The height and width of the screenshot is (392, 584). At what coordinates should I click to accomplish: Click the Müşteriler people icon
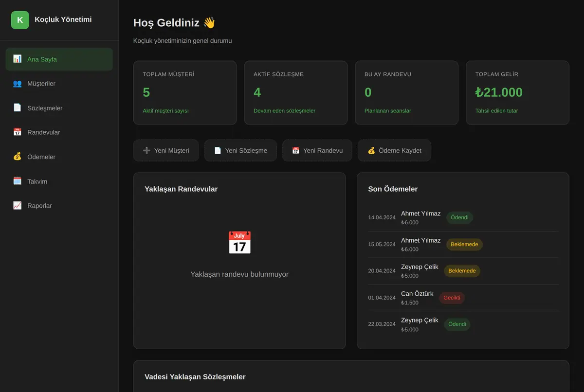click(x=17, y=83)
